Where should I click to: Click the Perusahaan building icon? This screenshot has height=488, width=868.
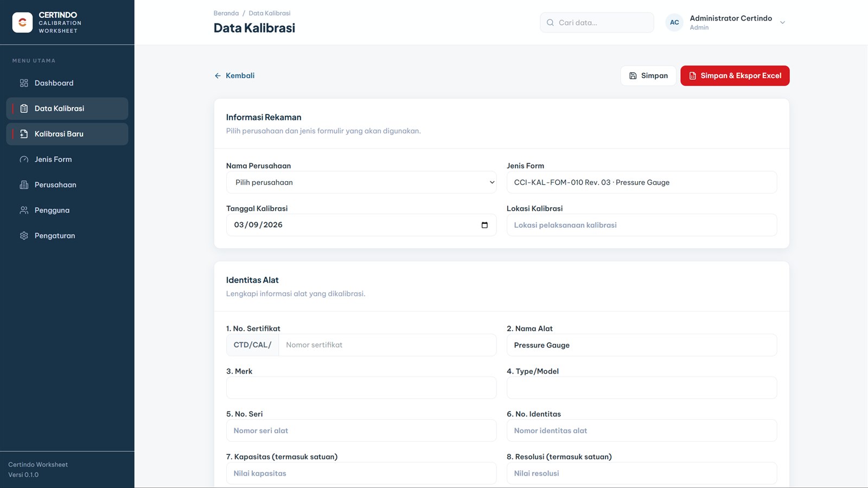pos(24,185)
